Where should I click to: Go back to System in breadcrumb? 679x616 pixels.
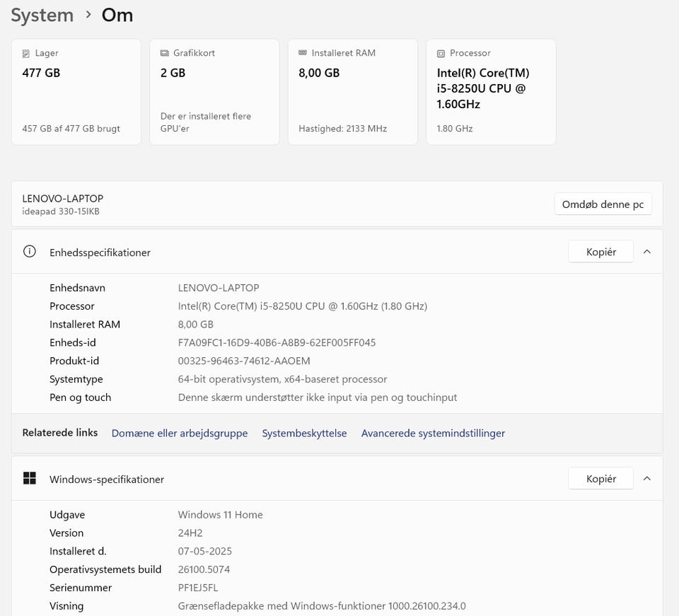42,15
